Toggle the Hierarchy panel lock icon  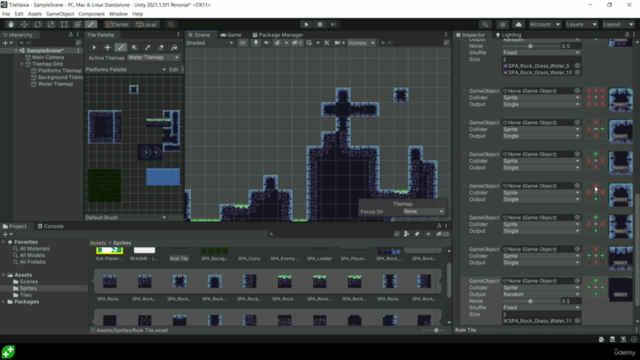pos(71,35)
